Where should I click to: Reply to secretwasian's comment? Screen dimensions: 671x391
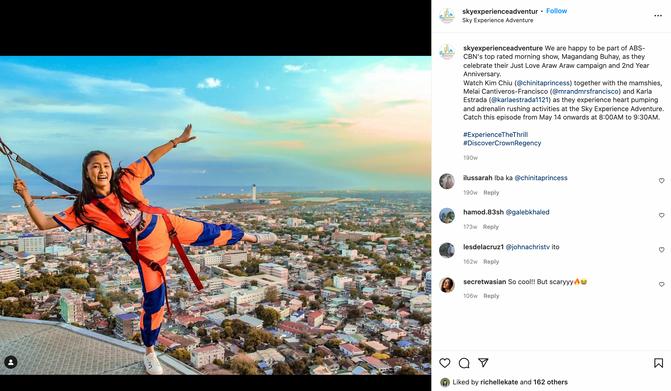tap(491, 296)
